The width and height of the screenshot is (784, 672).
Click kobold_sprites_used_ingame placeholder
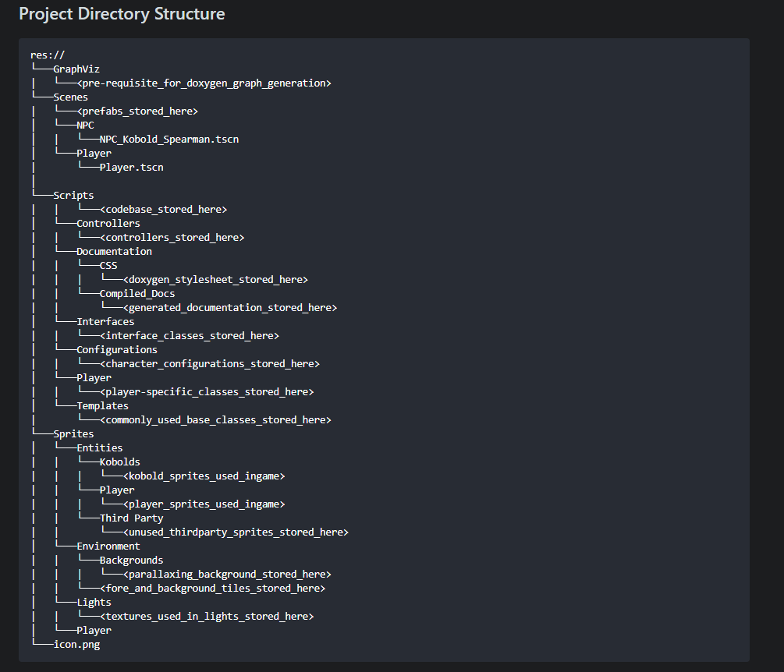[x=204, y=476]
